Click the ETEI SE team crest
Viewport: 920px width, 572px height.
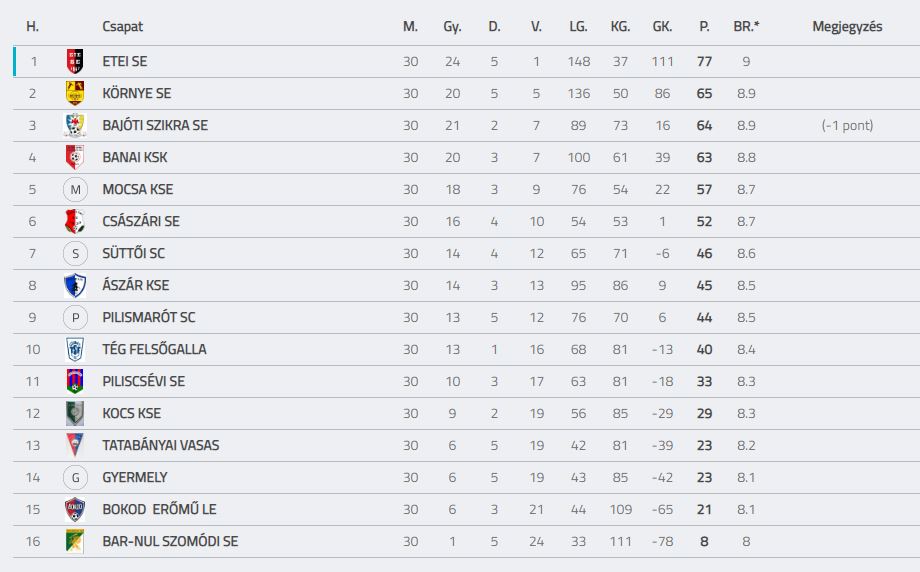[75, 61]
